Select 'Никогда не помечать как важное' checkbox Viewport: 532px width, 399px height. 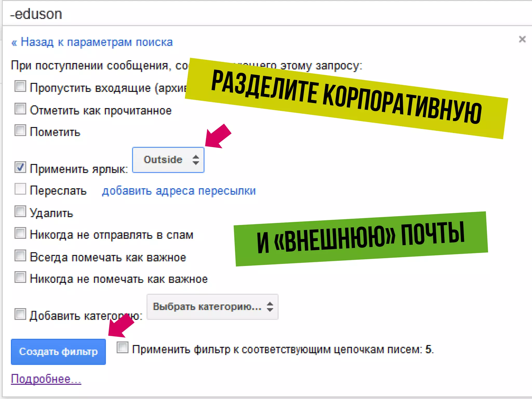click(20, 277)
